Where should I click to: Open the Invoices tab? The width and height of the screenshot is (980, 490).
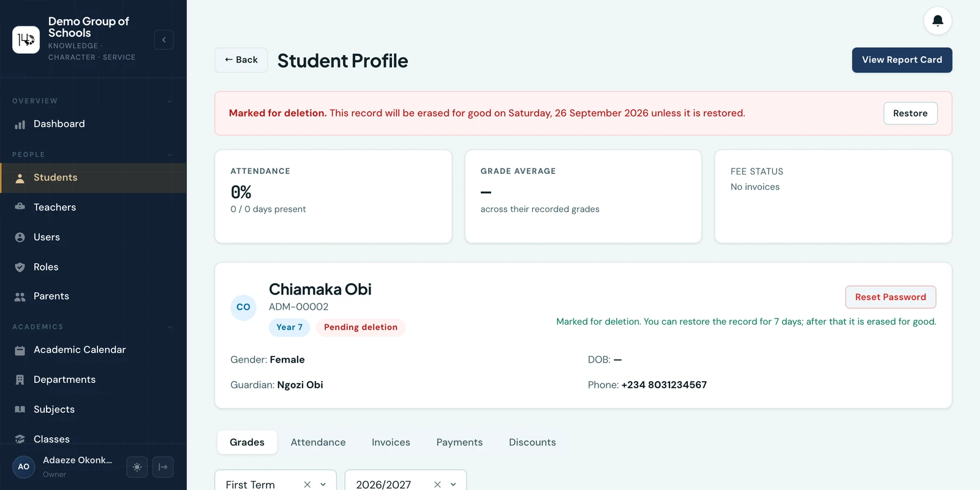click(391, 442)
